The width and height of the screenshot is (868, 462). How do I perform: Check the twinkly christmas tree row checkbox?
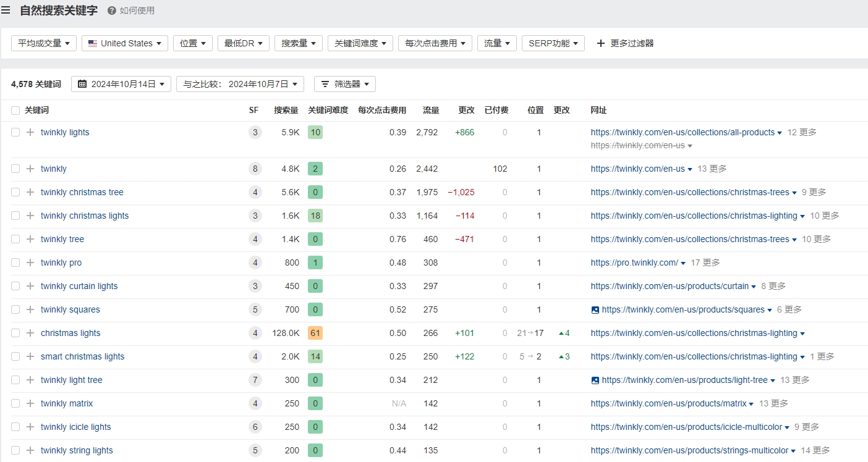tap(15, 192)
